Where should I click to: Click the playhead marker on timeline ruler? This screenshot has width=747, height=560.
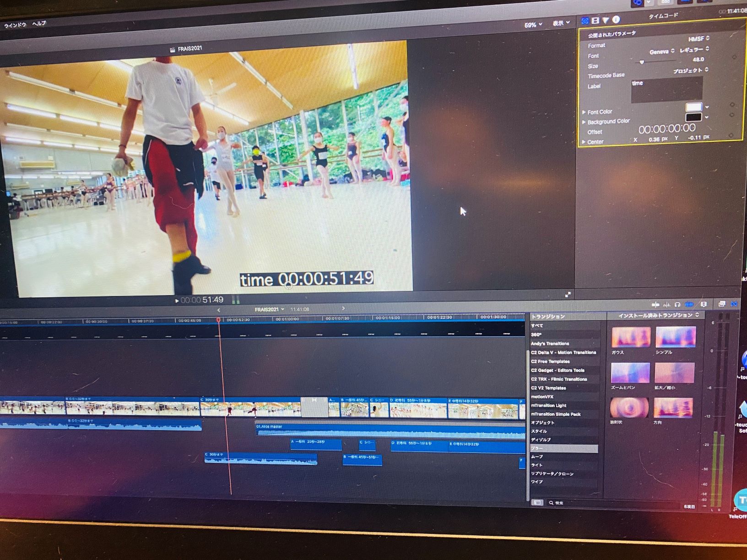[219, 320]
